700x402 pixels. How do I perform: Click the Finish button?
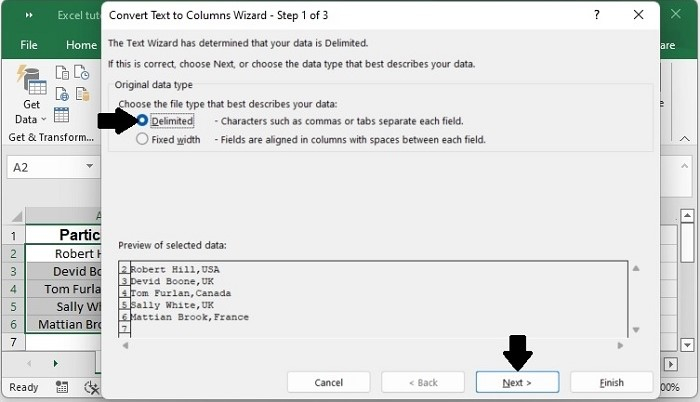pyautogui.click(x=611, y=383)
